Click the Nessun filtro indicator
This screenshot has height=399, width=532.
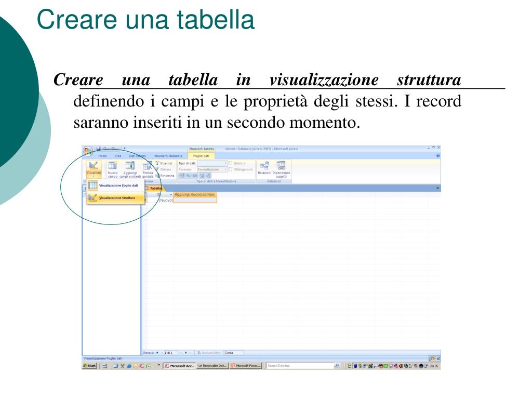(x=209, y=353)
